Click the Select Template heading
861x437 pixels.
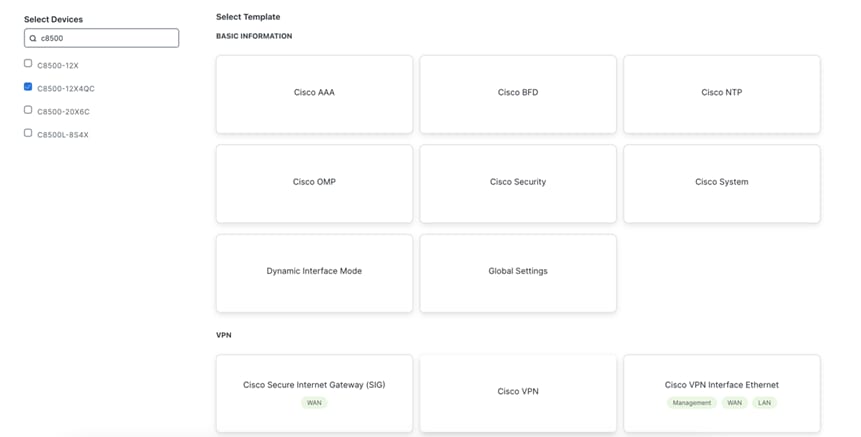pyautogui.click(x=248, y=17)
